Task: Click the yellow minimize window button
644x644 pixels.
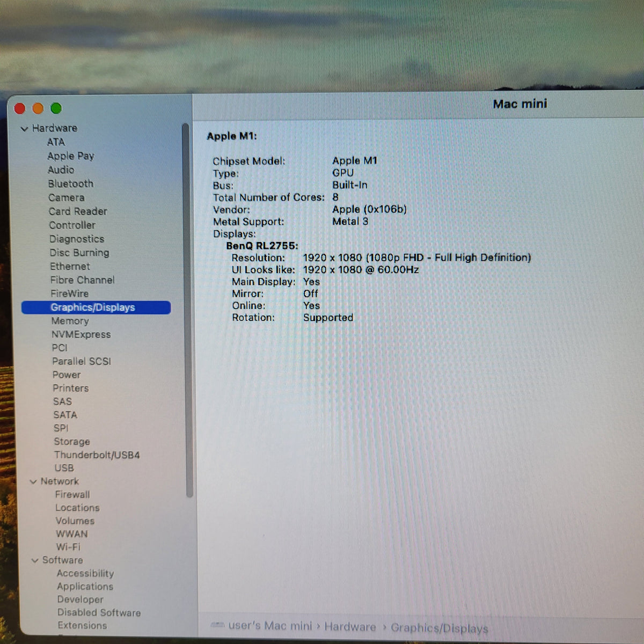Action: point(38,108)
